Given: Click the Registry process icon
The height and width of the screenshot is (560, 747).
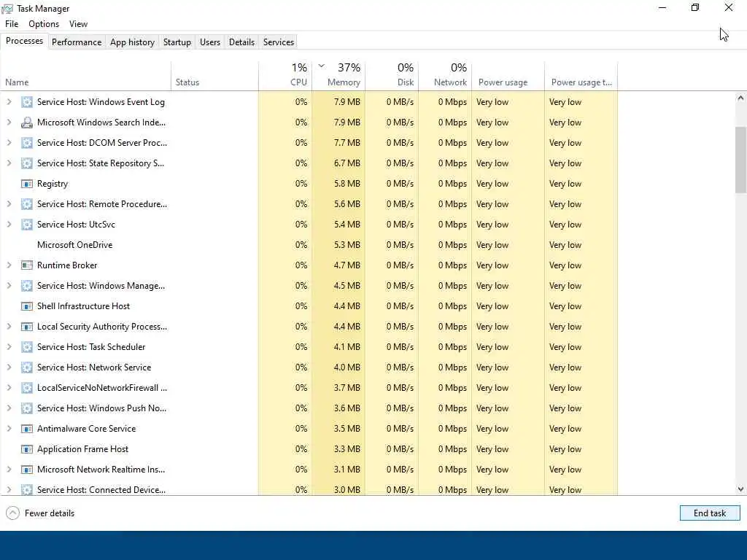Looking at the screenshot, I should pyautogui.click(x=27, y=184).
